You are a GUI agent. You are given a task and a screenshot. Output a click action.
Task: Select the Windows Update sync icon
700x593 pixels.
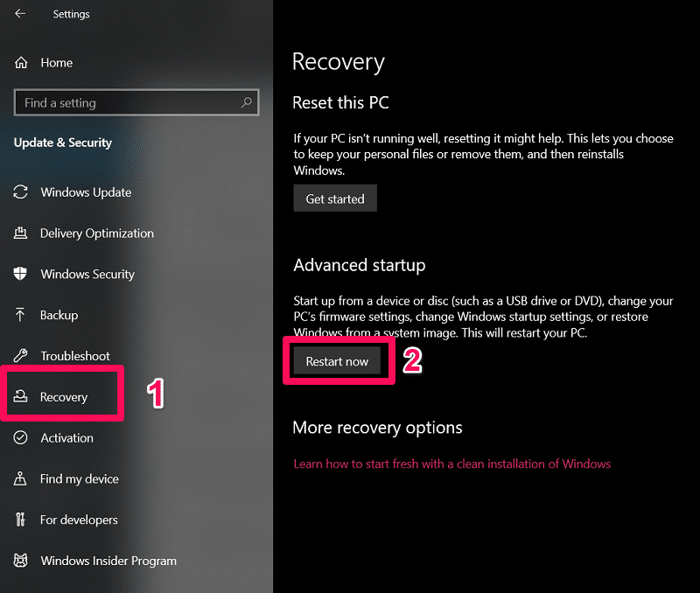[x=21, y=192]
